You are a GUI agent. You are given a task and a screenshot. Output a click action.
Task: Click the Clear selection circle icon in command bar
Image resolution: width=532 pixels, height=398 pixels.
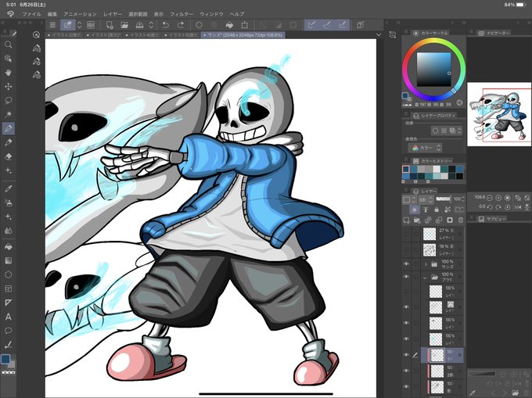(x=199, y=25)
